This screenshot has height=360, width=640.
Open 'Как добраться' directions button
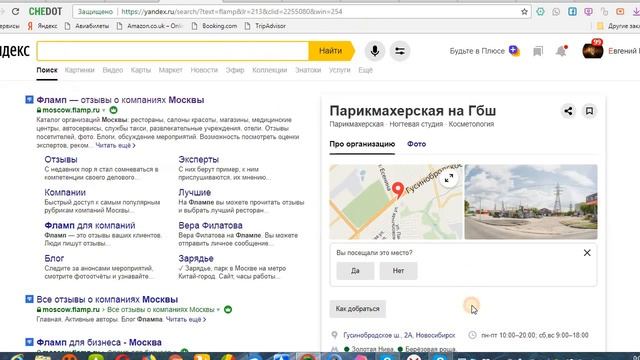(358, 309)
